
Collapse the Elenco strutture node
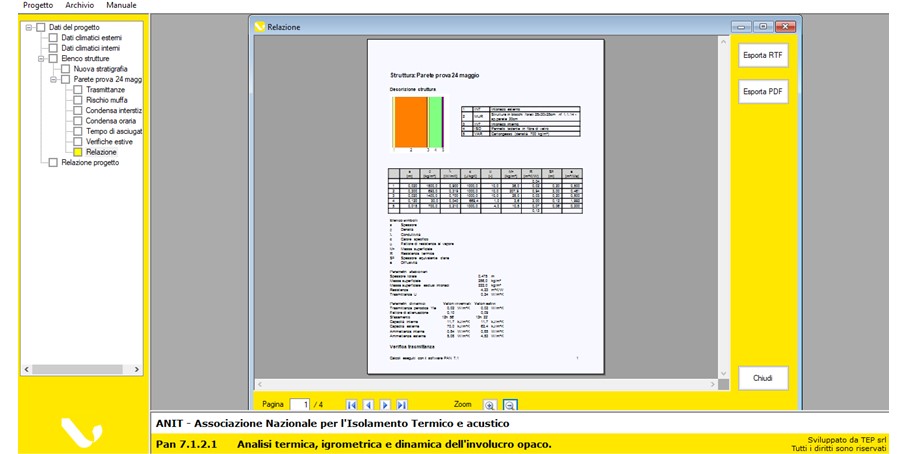tap(41, 58)
